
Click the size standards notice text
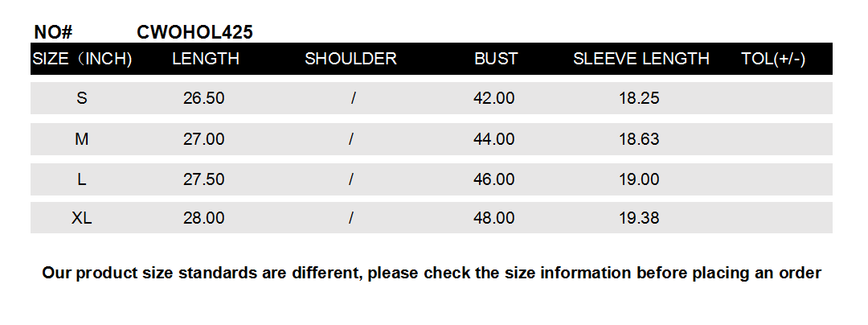point(432,273)
